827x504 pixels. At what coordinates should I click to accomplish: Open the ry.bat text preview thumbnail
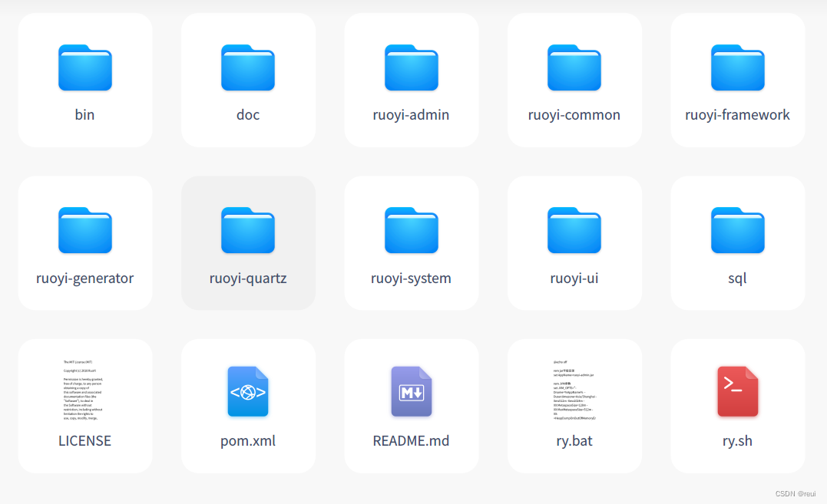(x=574, y=390)
